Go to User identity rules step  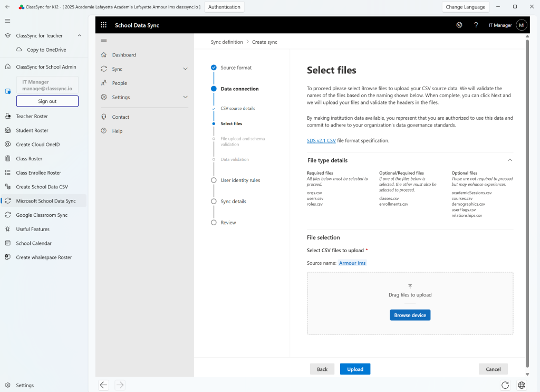(240, 180)
